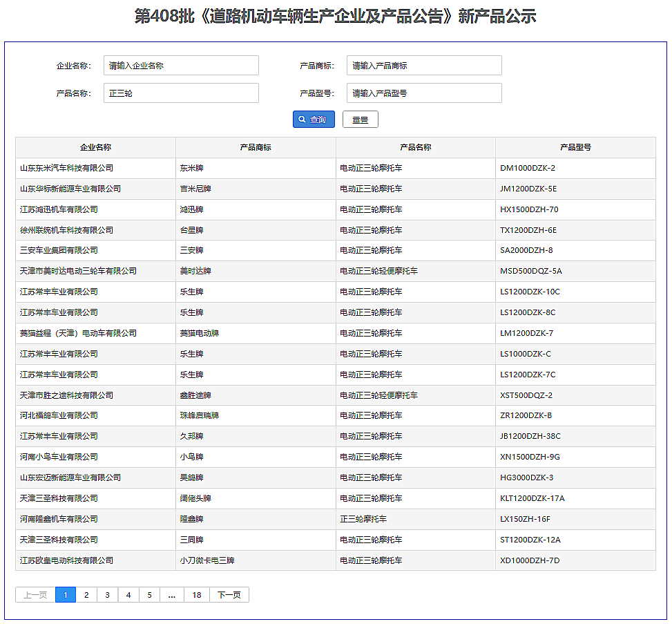The width and height of the screenshot is (672, 624).
Task: Click model DM1000DZK-2
Action: (528, 168)
